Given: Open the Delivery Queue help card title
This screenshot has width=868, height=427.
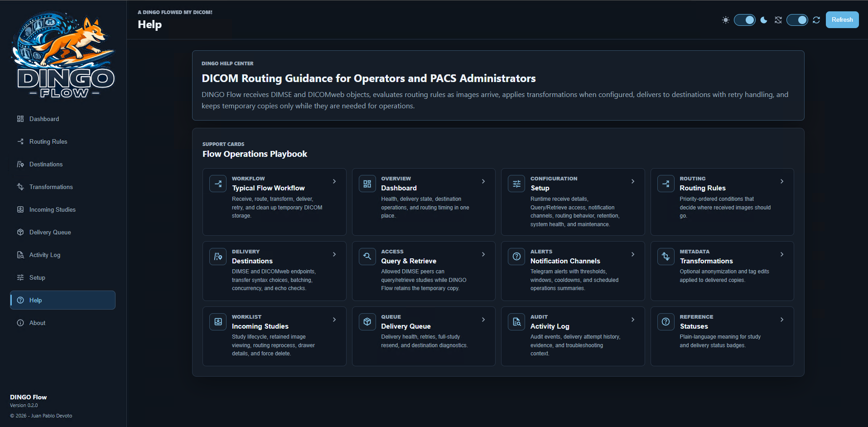Looking at the screenshot, I should point(406,326).
